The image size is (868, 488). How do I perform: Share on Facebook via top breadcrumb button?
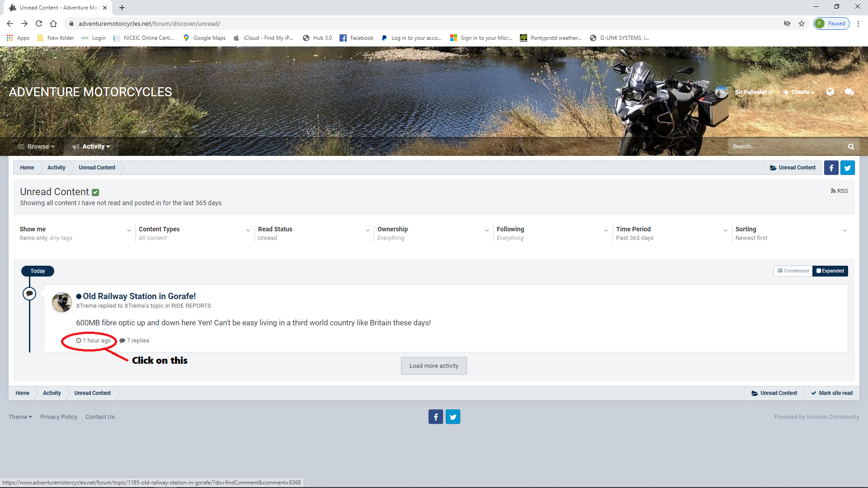[x=831, y=168]
